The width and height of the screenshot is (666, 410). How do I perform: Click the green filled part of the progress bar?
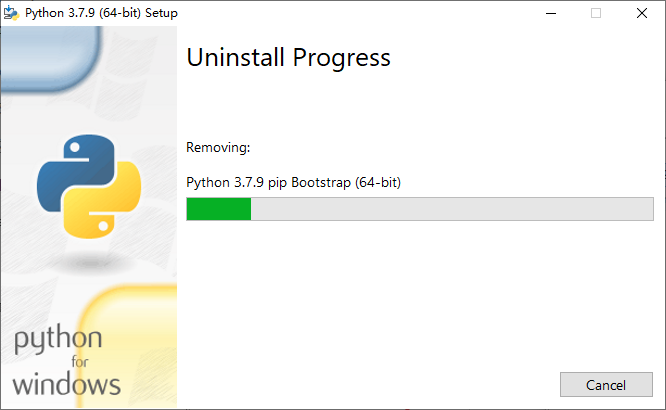coord(218,209)
